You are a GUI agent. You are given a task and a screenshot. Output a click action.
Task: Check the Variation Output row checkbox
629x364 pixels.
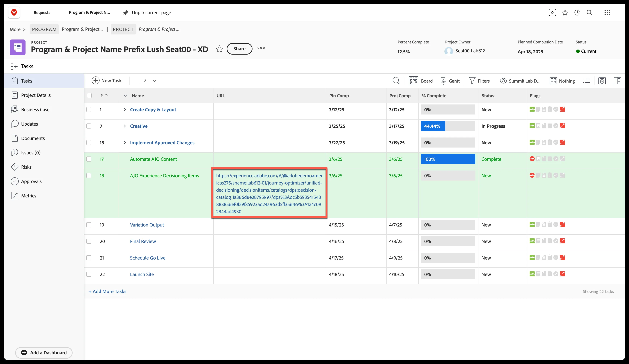89,225
